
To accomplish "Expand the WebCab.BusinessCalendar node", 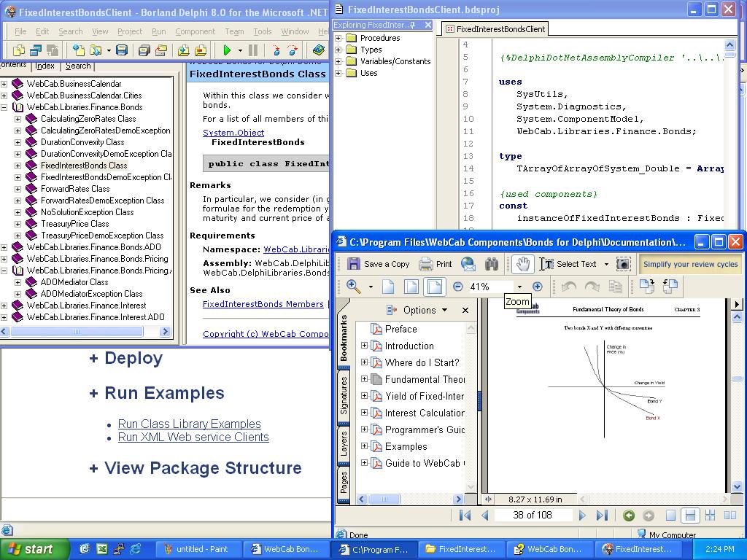I will 4,84.
